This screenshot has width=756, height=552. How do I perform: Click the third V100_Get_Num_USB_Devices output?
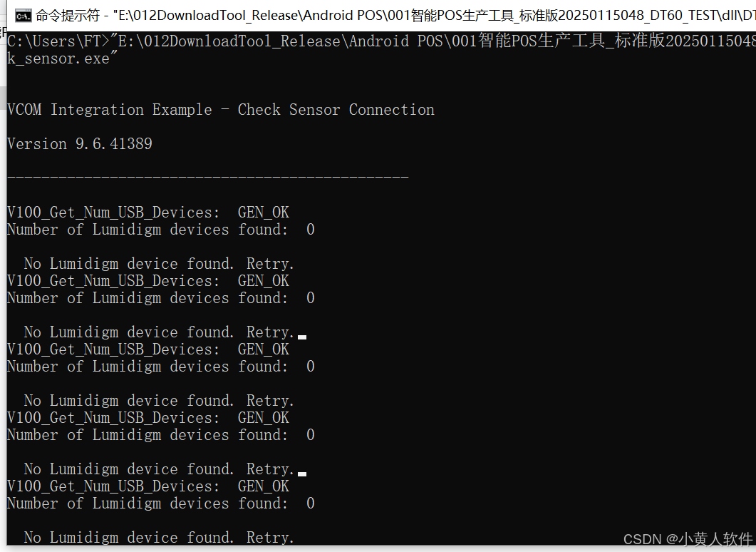(x=114, y=349)
